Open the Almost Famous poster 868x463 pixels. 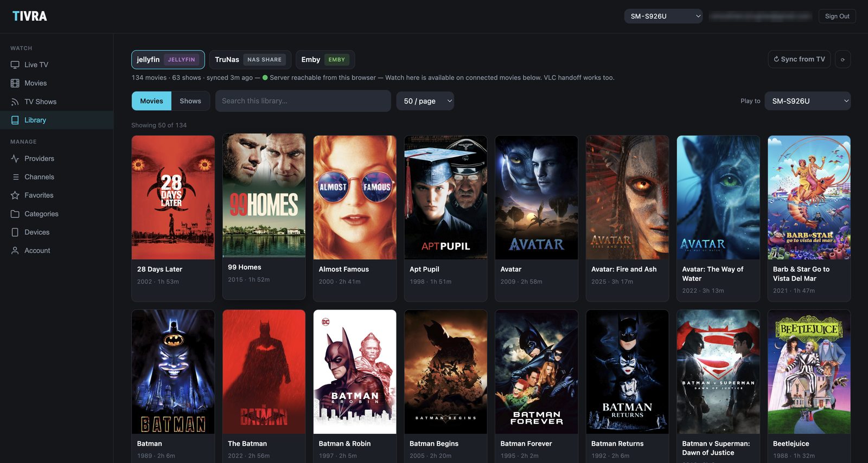(x=355, y=197)
